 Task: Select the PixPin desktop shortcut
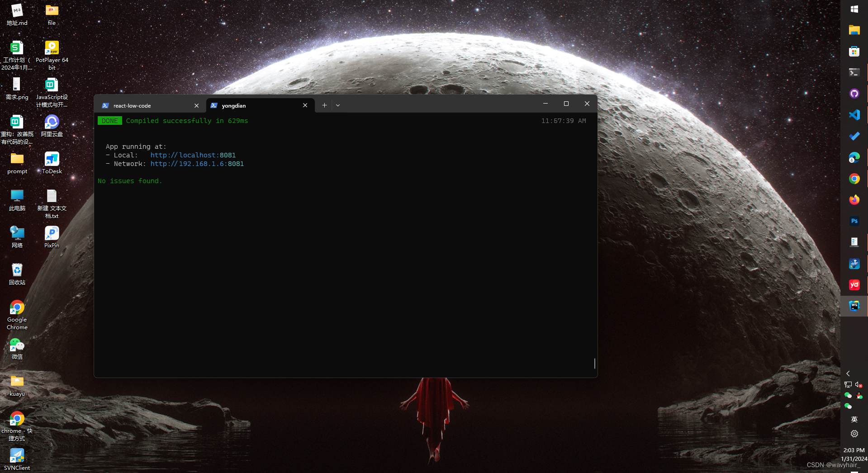click(52, 237)
